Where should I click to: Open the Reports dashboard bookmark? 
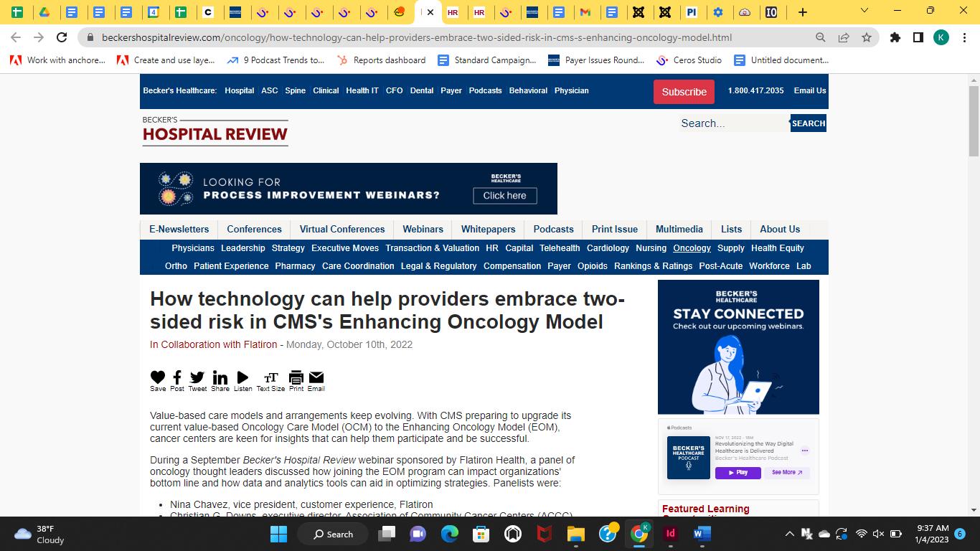pyautogui.click(x=382, y=60)
